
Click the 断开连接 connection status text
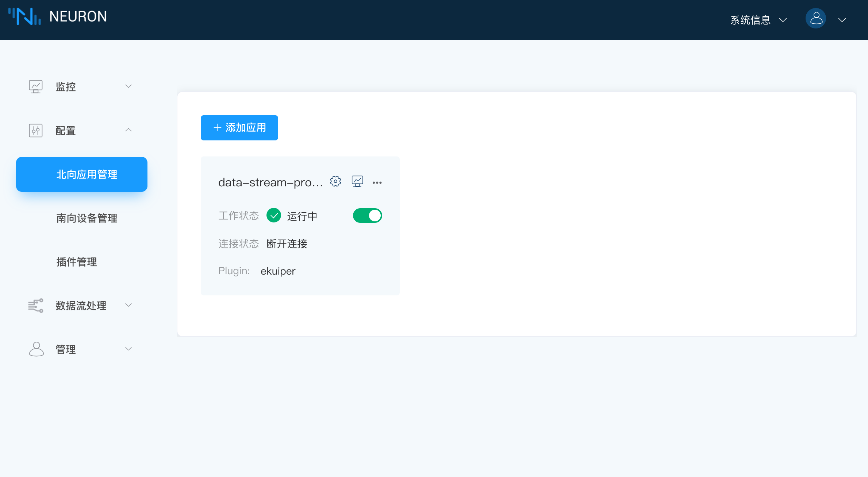click(287, 244)
